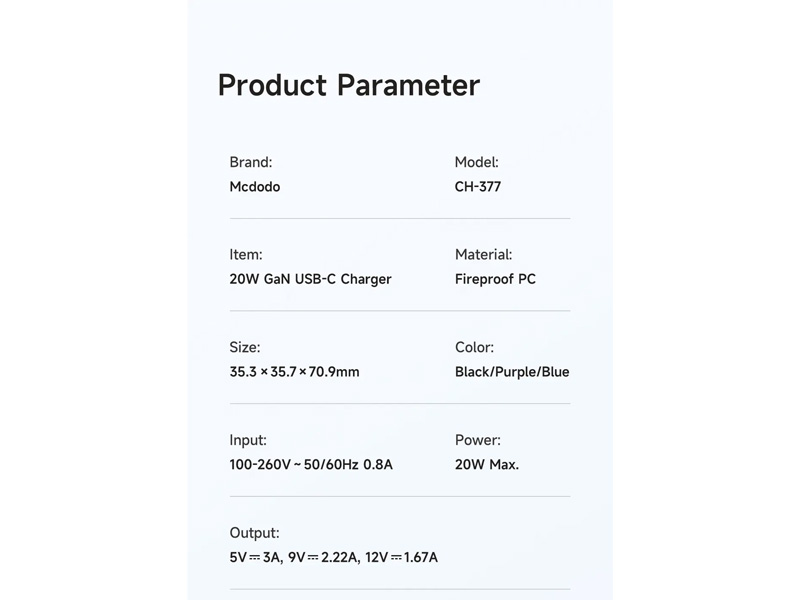Click the Item label
The width and height of the screenshot is (800, 600).
pyautogui.click(x=246, y=255)
